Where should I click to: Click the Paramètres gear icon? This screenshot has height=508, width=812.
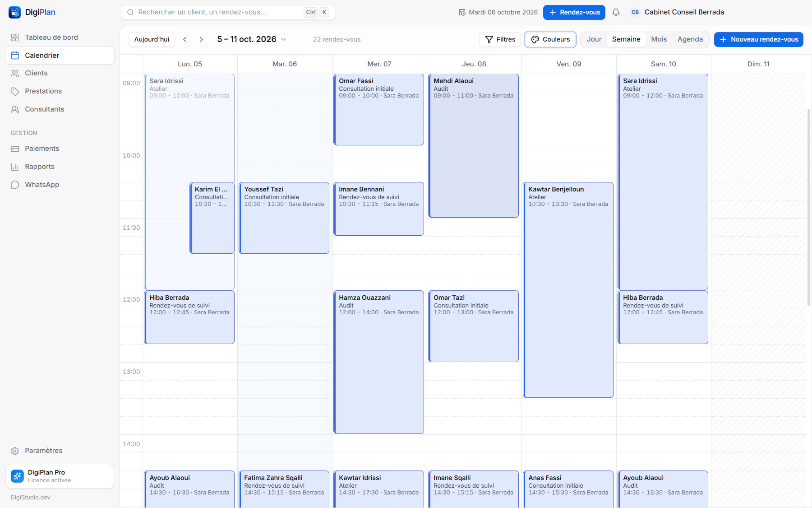pos(15,451)
